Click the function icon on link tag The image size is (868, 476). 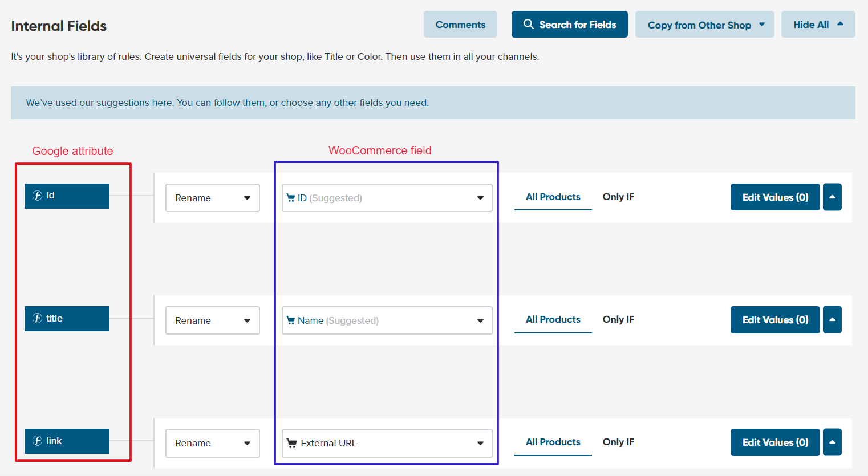click(38, 441)
